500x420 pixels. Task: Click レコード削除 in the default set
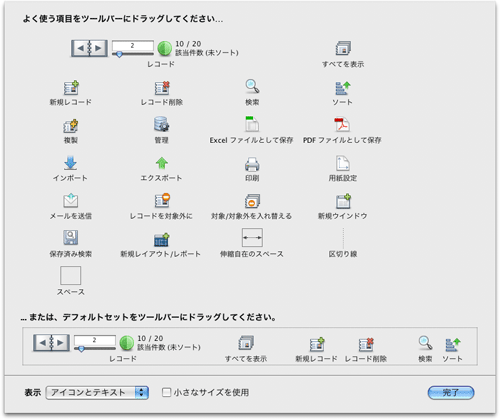coord(366,345)
